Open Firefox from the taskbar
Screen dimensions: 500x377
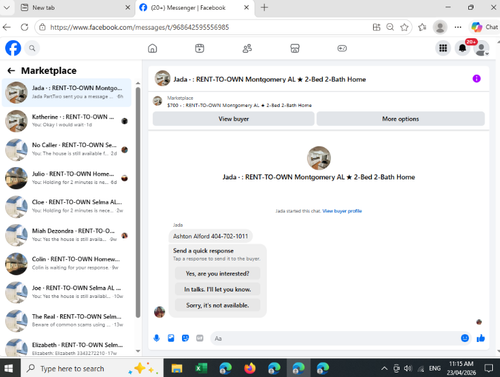(249, 368)
